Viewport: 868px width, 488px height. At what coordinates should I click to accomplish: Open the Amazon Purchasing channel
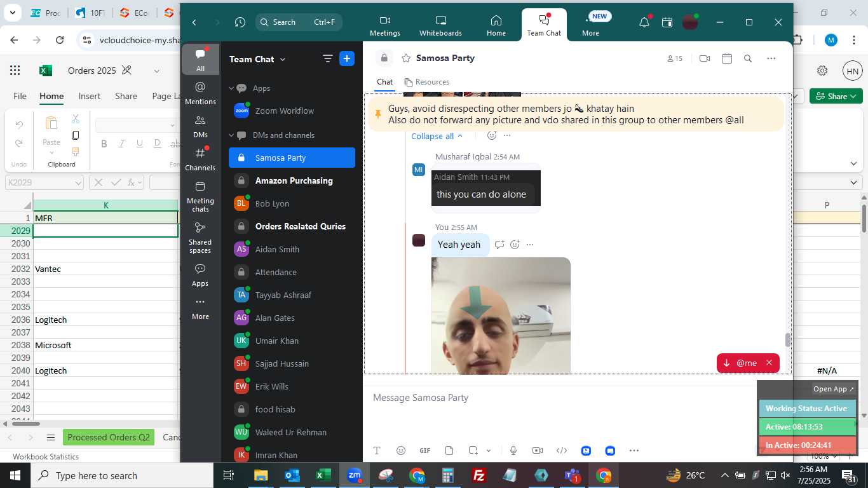point(292,180)
